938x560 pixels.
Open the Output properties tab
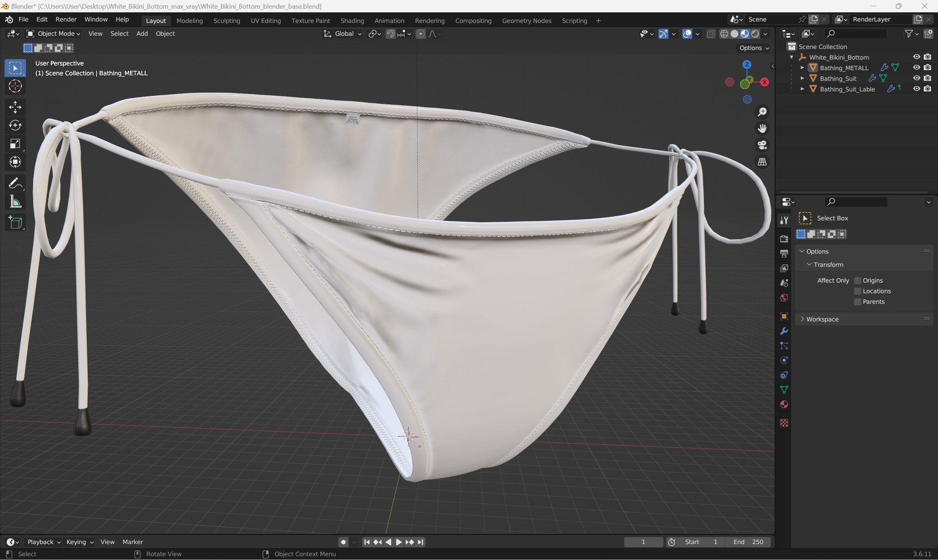pyautogui.click(x=784, y=254)
